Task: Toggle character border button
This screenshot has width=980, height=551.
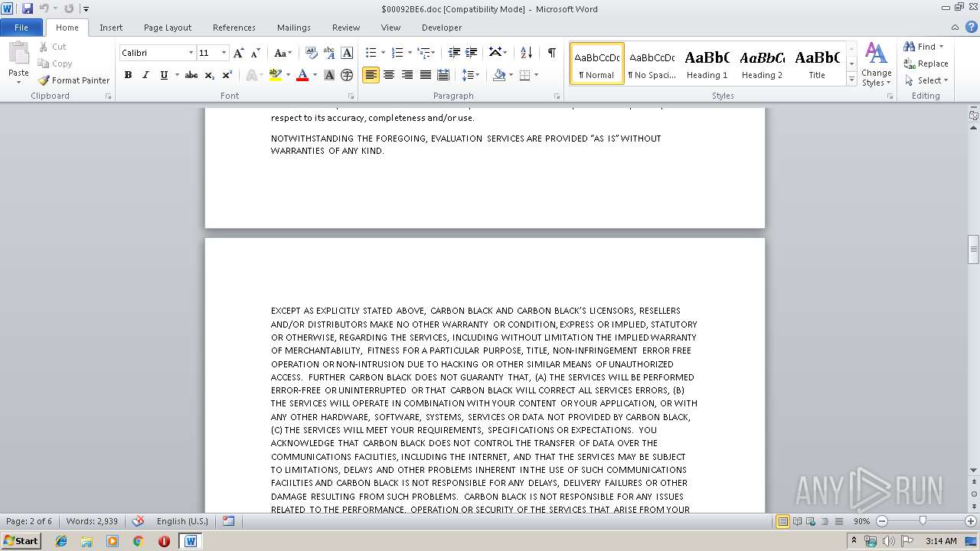Action: (x=347, y=53)
